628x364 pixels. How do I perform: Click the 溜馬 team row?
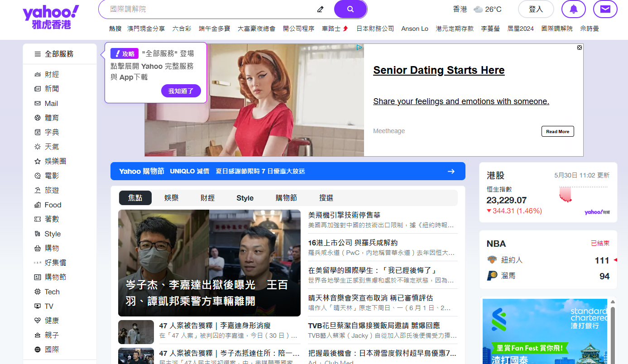pos(548,276)
